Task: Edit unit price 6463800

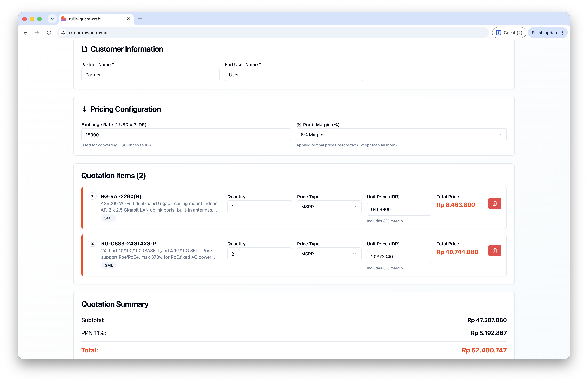Action: point(399,209)
